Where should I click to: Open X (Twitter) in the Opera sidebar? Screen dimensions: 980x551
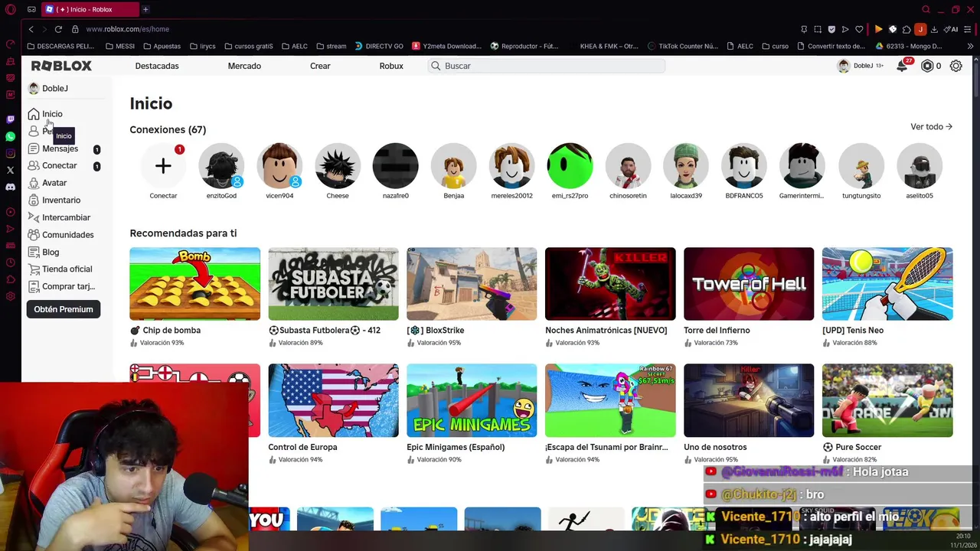click(10, 170)
